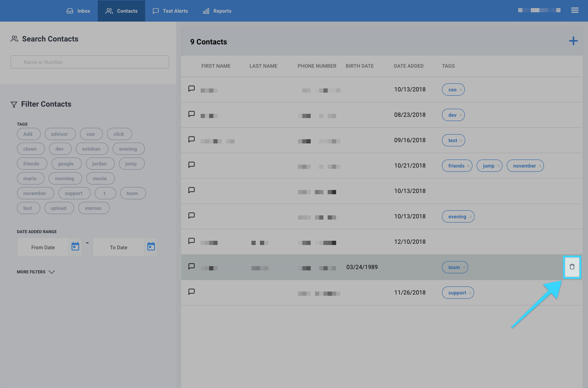Filter by the Add tag
Viewport: 588px width, 388px height.
tap(29, 134)
